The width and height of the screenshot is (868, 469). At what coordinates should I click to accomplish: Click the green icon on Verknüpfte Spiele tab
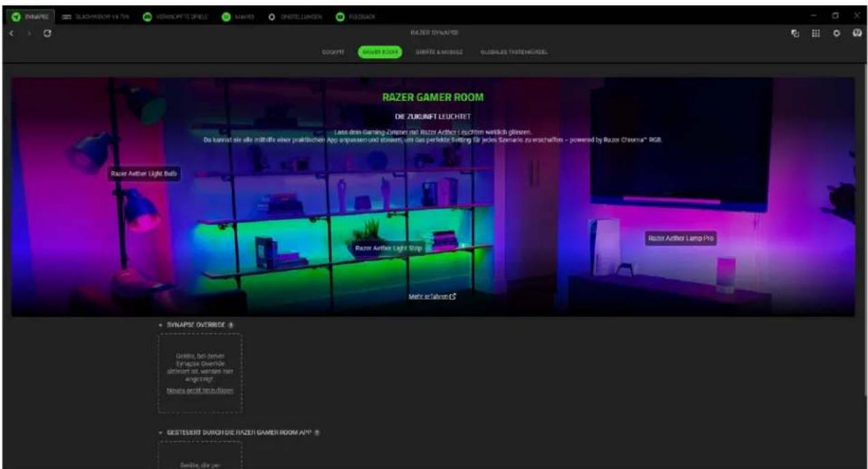[147, 16]
